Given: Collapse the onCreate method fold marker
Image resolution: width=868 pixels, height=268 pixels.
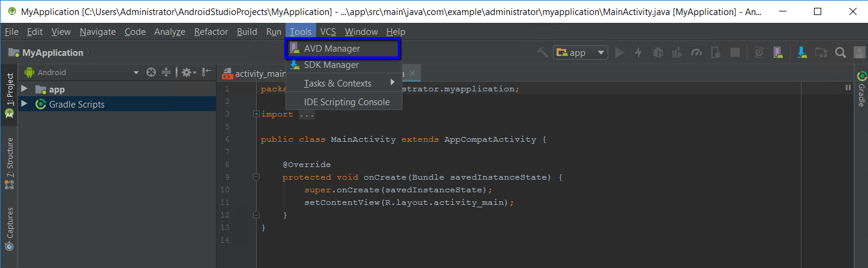Looking at the screenshot, I should [256, 177].
